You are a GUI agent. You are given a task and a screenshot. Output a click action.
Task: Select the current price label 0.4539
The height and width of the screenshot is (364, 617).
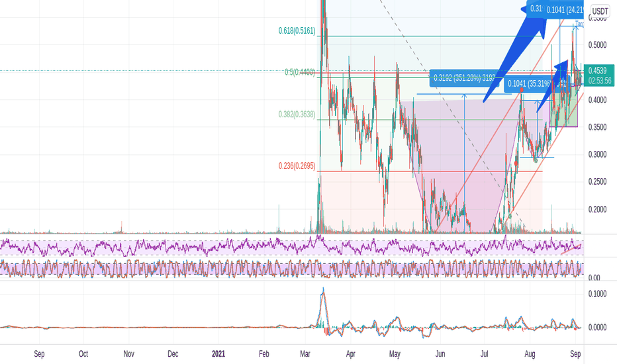coord(597,70)
